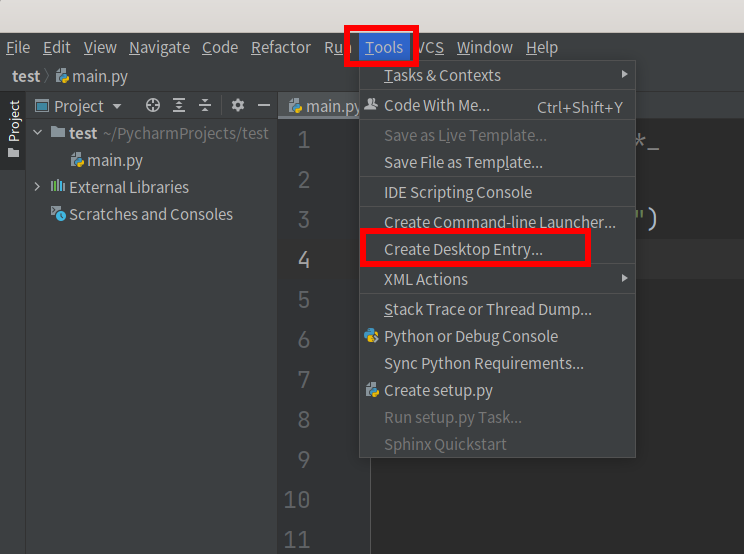Click main.py in the breadcrumb bar

pos(100,76)
